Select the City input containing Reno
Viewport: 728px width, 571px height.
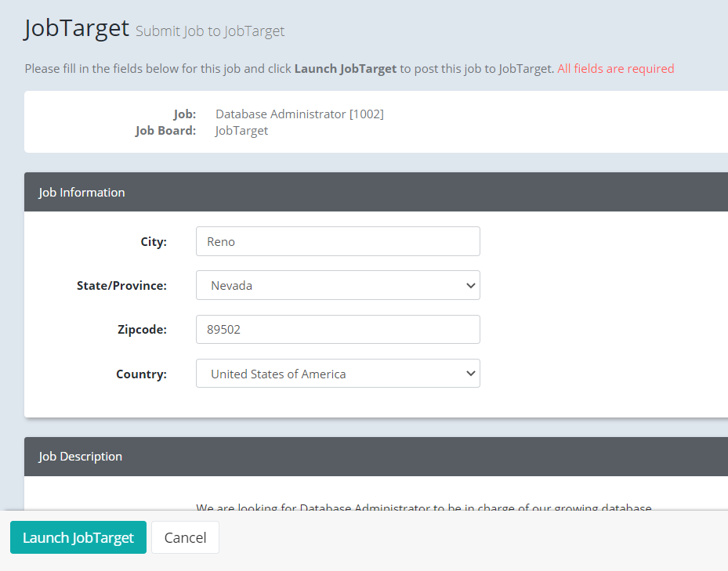click(337, 241)
